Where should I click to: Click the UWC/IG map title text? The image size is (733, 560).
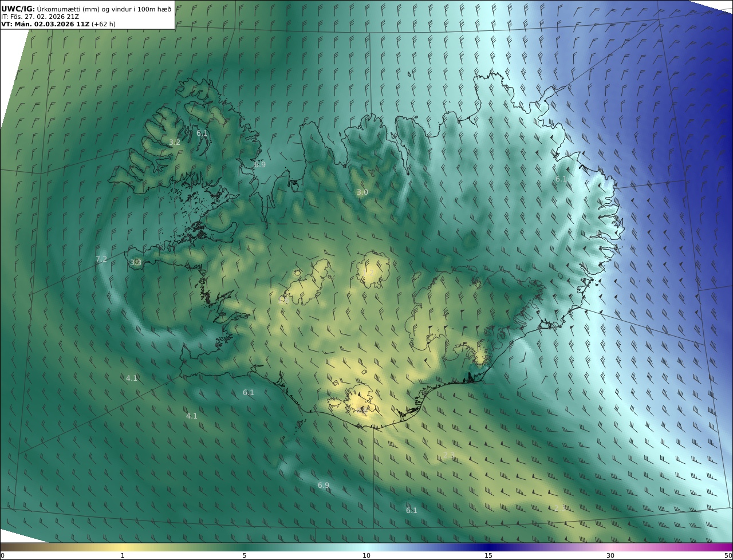point(86,9)
